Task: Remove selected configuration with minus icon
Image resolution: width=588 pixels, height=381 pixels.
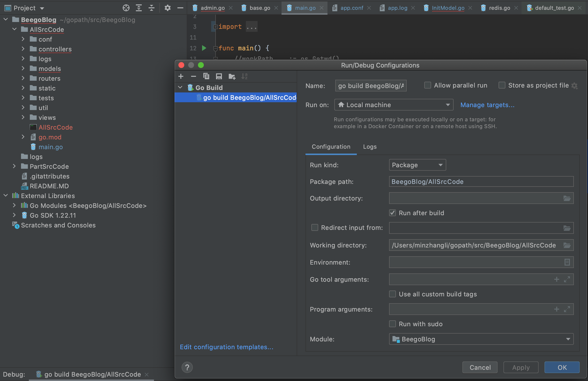Action: (x=194, y=76)
